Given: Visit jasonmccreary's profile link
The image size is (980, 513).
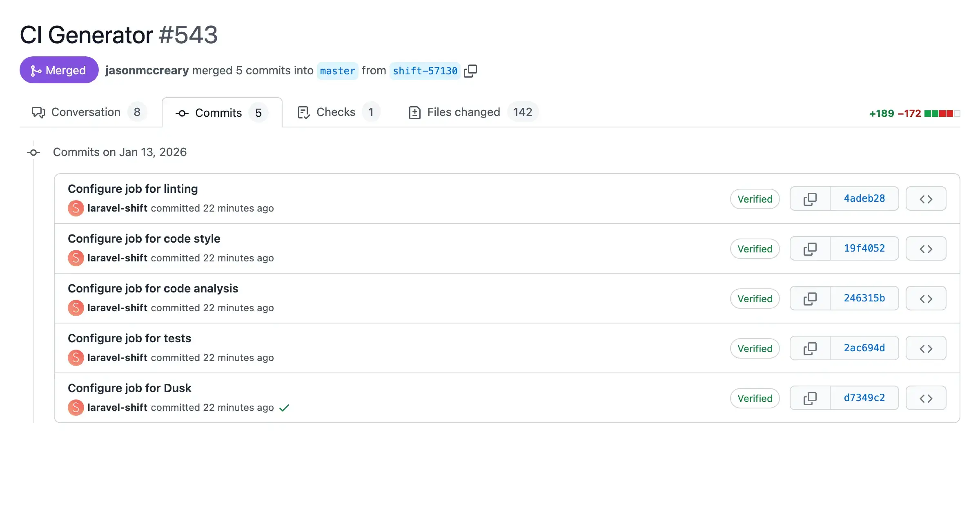Looking at the screenshot, I should (147, 70).
